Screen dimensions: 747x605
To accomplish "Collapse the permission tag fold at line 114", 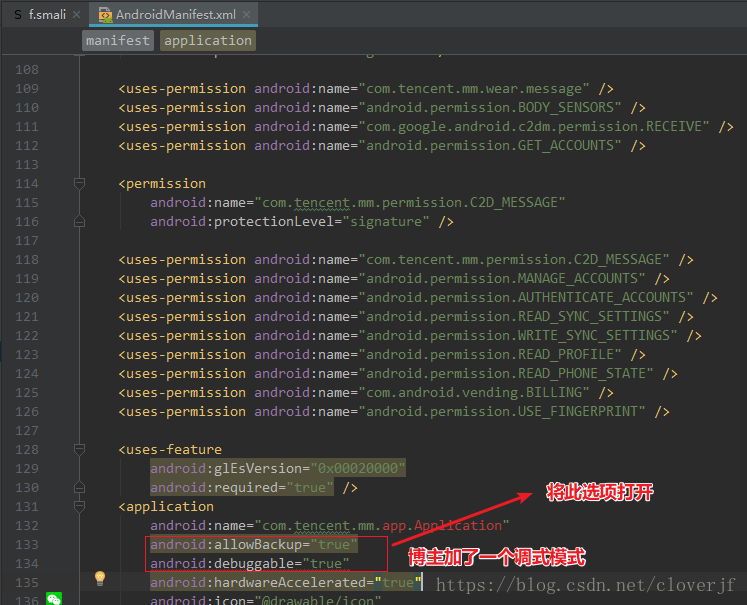I will coord(80,183).
